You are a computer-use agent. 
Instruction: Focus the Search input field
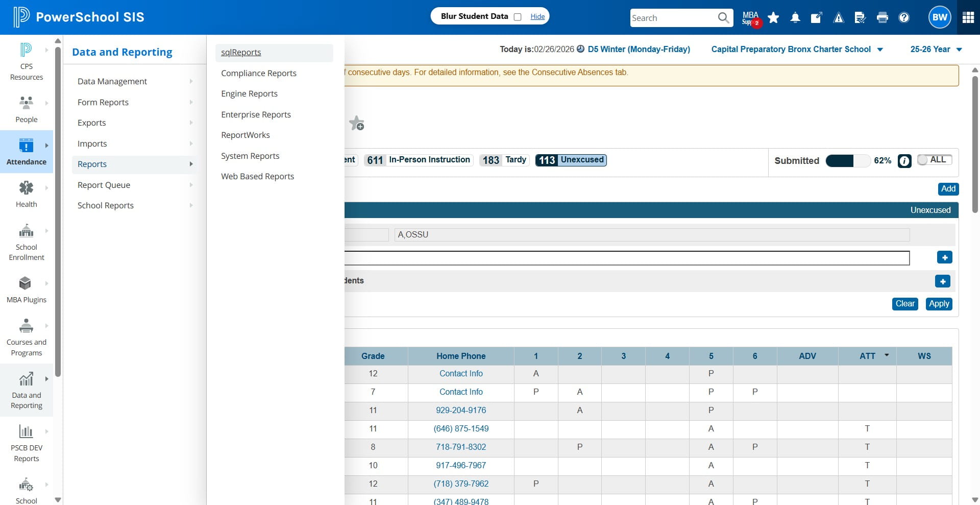[x=673, y=18]
